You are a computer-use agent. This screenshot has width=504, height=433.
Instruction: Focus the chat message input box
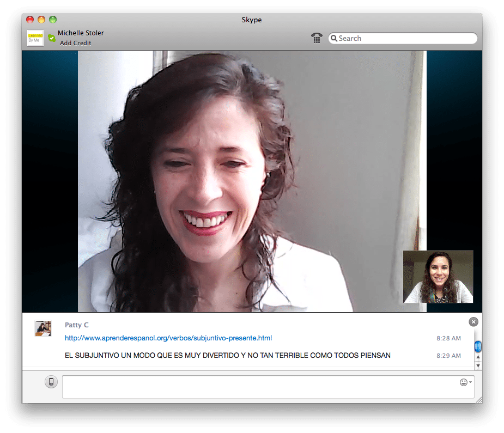pos(259,387)
